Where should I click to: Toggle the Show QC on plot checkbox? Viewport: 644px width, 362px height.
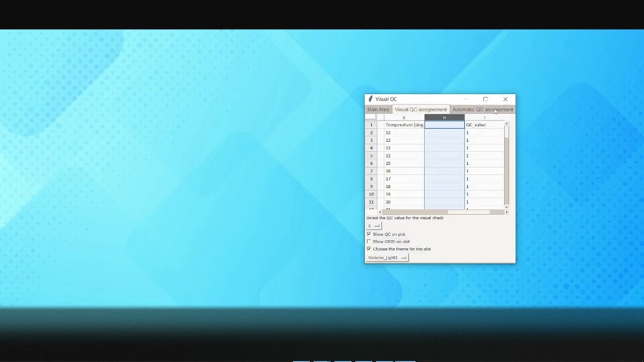click(369, 234)
